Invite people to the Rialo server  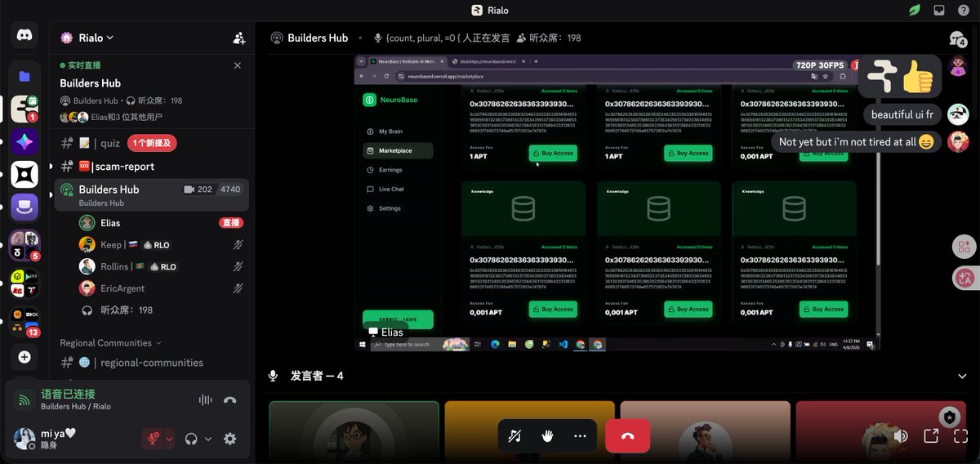pyautogui.click(x=239, y=38)
